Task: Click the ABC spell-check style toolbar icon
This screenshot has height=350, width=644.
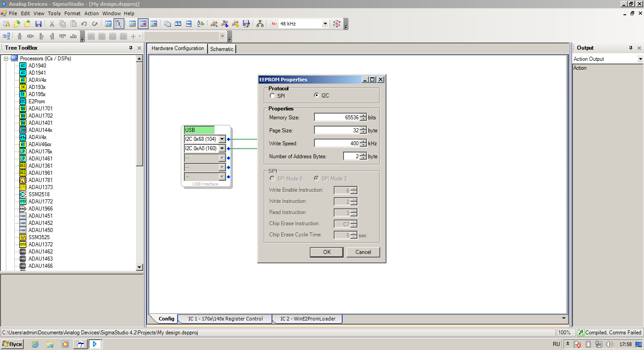Action: [201, 24]
